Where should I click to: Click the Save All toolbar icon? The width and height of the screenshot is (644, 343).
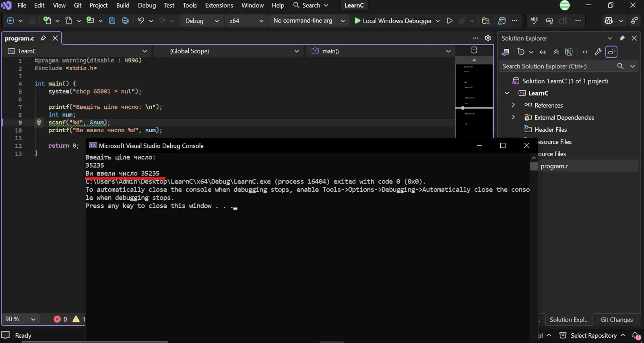click(126, 21)
